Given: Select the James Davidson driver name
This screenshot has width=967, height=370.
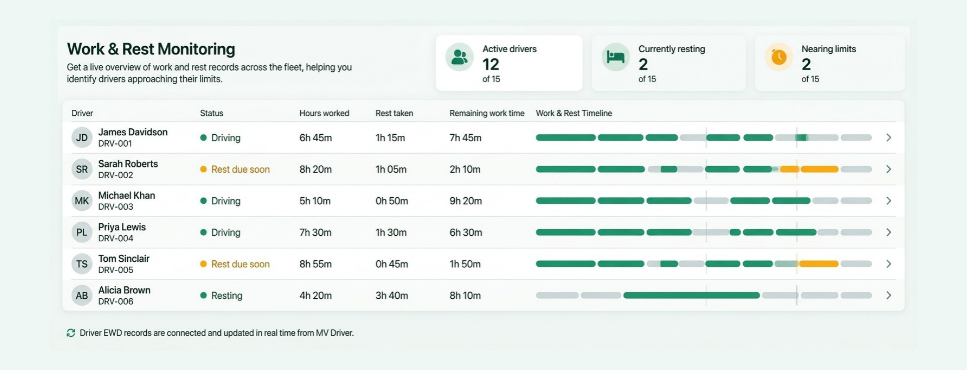Looking at the screenshot, I should coord(133,132).
